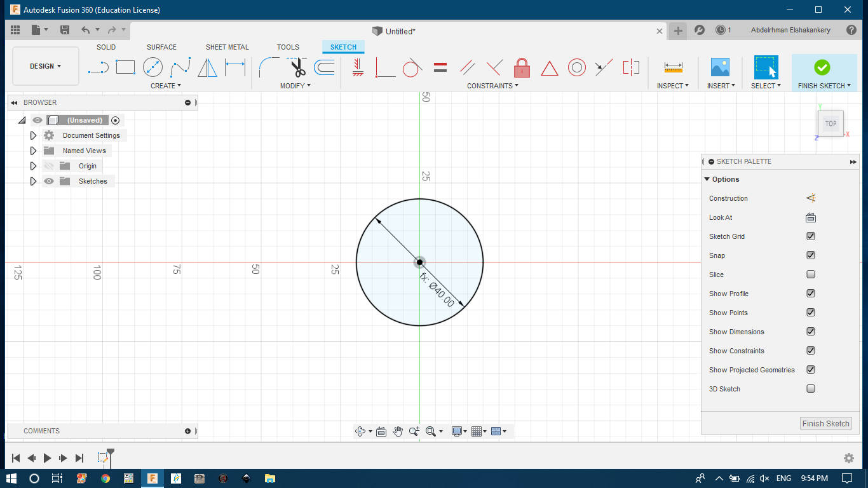Expand the Document Settings node
The width and height of the screenshot is (868, 488).
click(34, 135)
